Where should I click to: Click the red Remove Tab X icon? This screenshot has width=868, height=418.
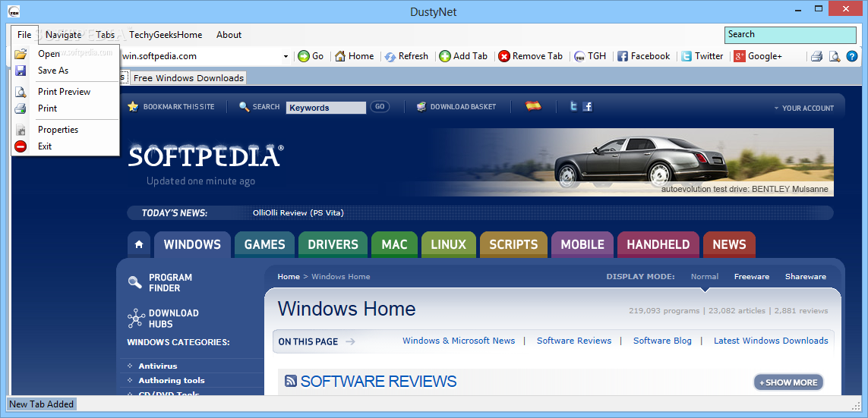pyautogui.click(x=503, y=56)
